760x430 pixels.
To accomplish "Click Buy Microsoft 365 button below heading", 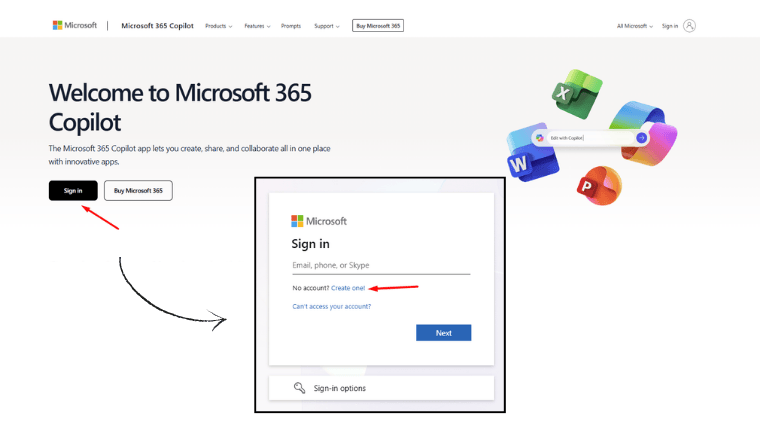I will pyautogui.click(x=138, y=191).
